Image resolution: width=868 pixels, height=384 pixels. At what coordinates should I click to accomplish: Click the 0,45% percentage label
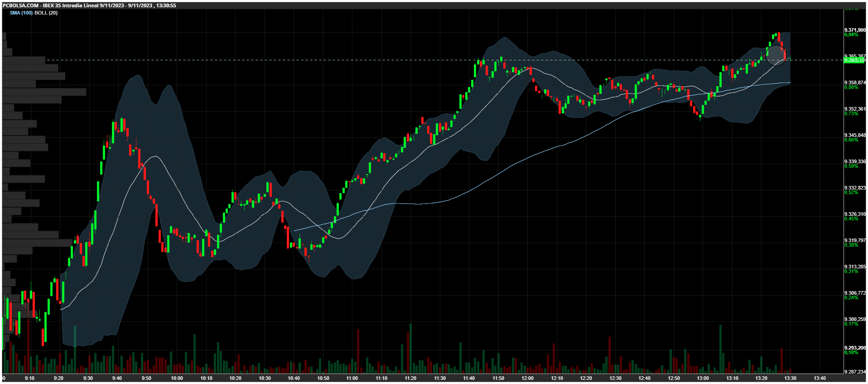coord(851,219)
